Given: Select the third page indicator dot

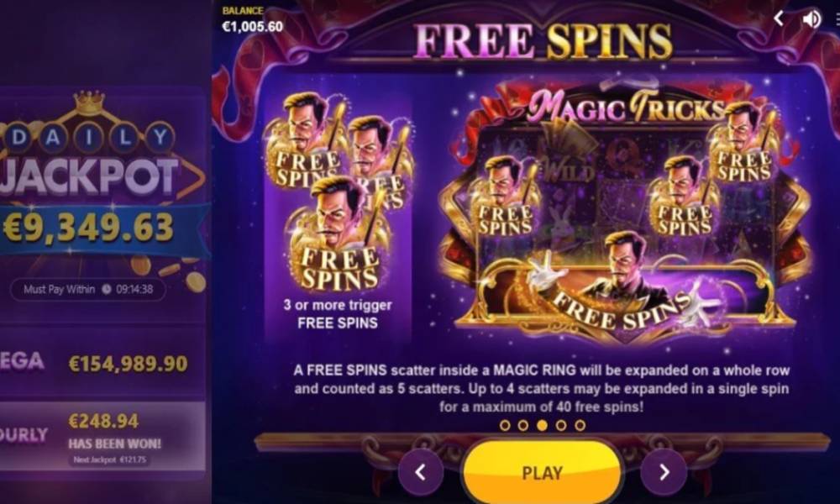Looking at the screenshot, I should (x=542, y=425).
